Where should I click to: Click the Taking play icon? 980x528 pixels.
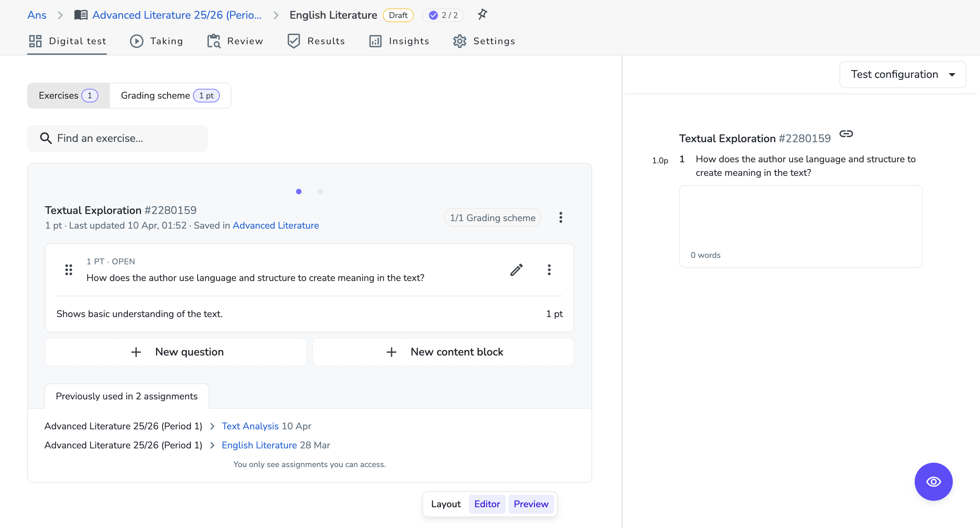(x=136, y=41)
